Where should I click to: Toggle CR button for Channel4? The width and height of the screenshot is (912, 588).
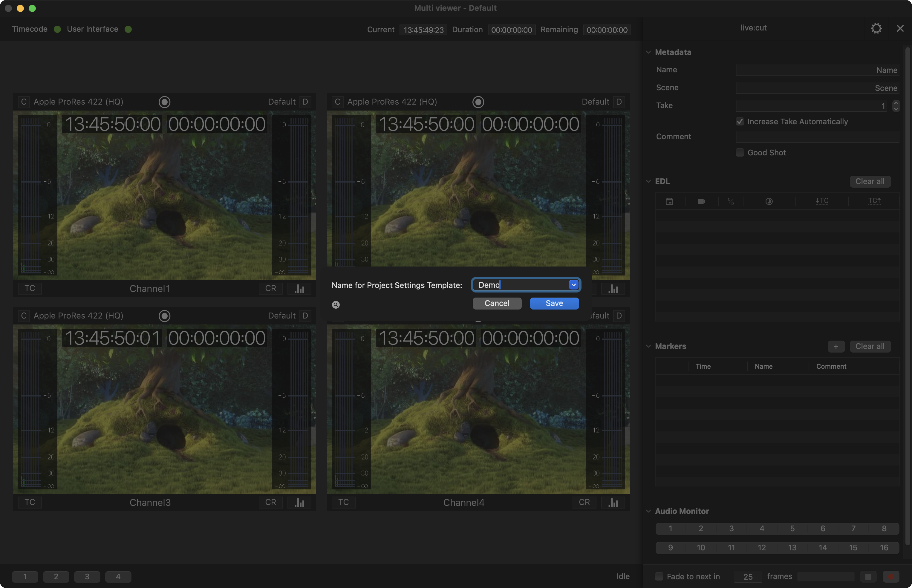coord(584,503)
